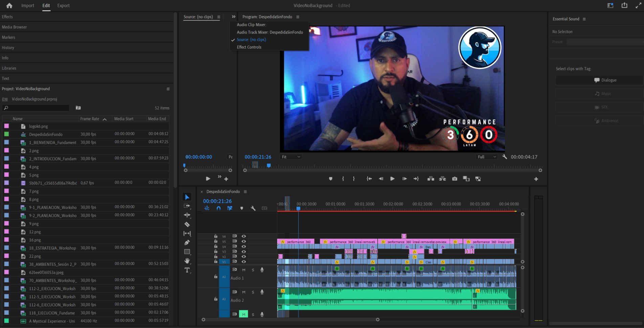
Task: Select the Ripple Edit tool
Action: (x=187, y=215)
